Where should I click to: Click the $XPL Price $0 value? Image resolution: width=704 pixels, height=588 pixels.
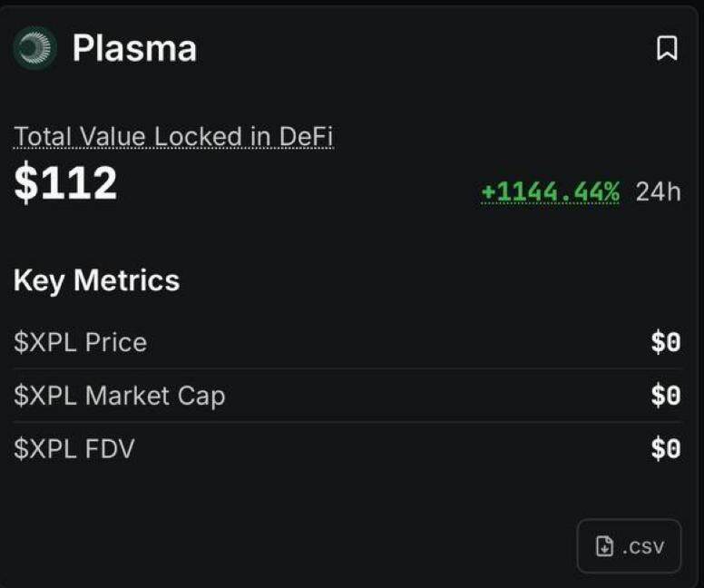(x=666, y=342)
